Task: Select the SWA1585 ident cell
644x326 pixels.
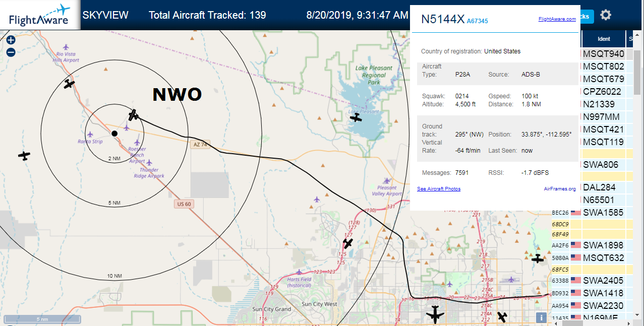Action: 604,213
